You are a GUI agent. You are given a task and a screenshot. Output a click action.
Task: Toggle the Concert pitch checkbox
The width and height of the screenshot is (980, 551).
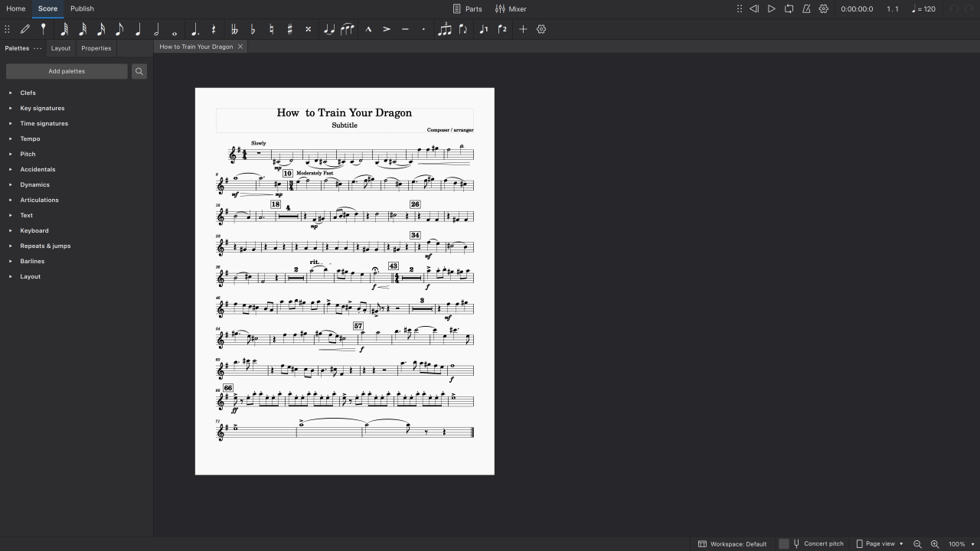point(784,543)
